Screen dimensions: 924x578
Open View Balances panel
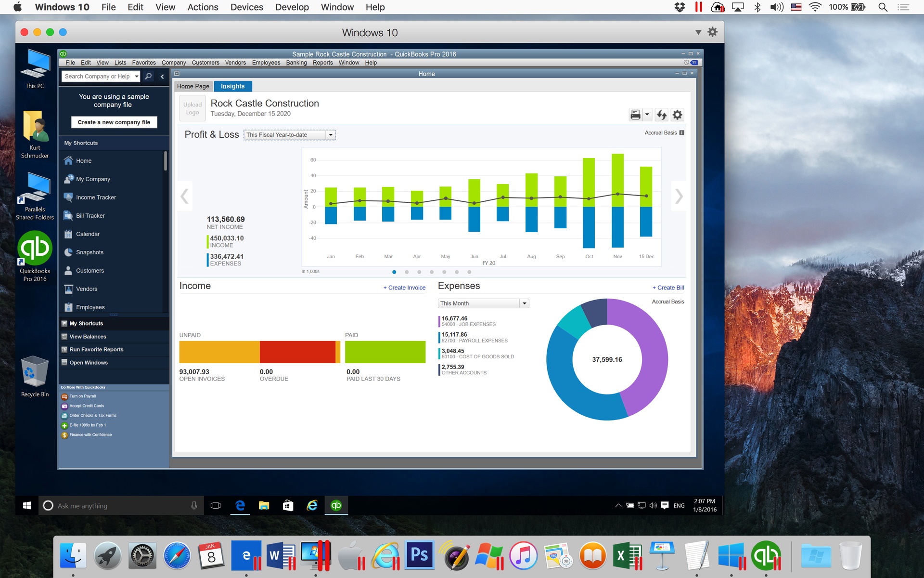pyautogui.click(x=114, y=337)
